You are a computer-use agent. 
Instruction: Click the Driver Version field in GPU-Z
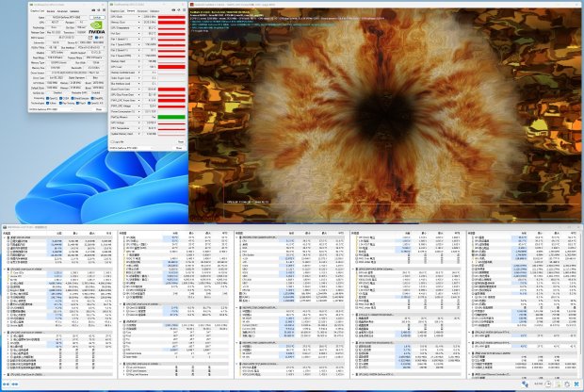(75, 73)
